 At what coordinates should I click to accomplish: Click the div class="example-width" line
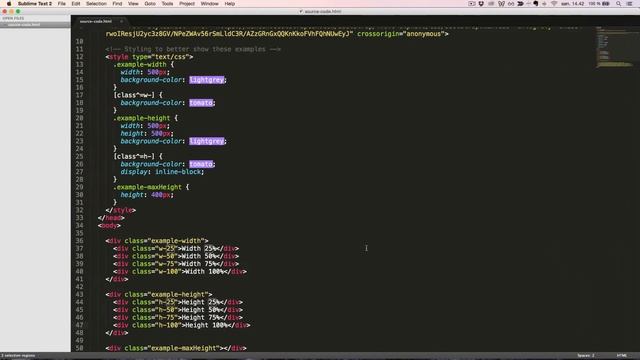[157, 241]
